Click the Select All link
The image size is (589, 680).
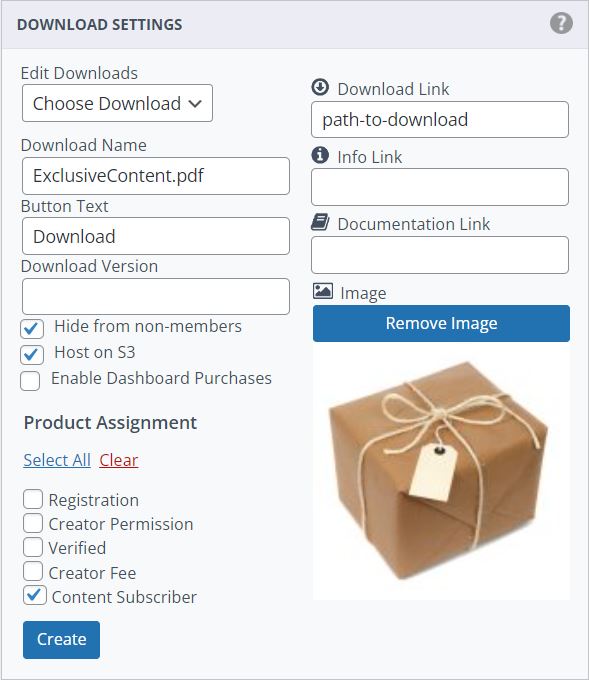[x=57, y=460]
